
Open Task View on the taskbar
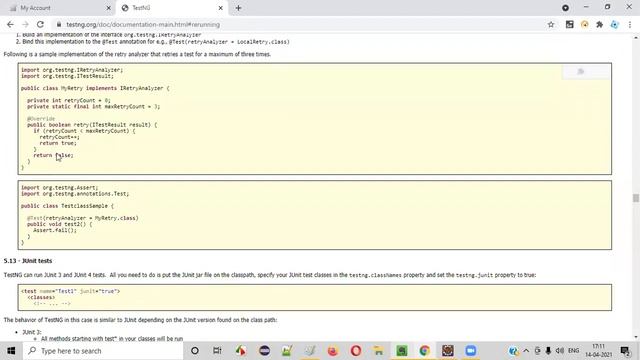tap(217, 351)
